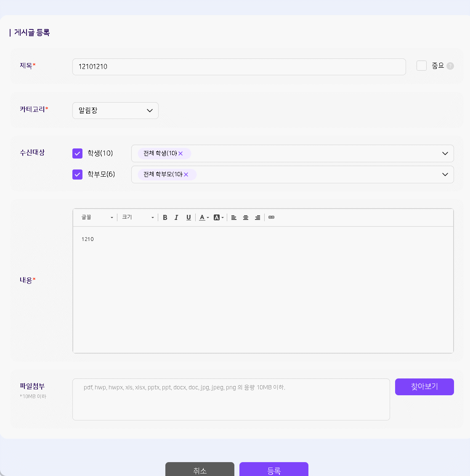Align text left in the editor

coord(234,217)
